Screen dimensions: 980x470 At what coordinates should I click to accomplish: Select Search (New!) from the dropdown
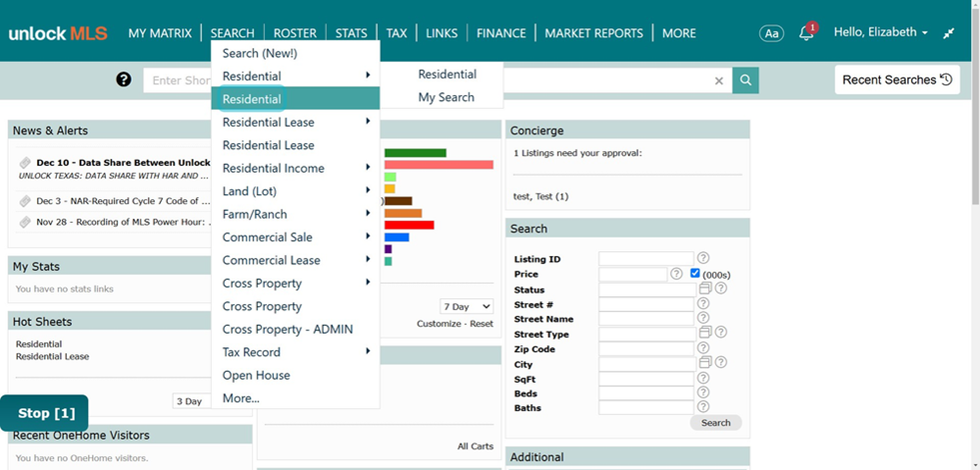(295, 53)
